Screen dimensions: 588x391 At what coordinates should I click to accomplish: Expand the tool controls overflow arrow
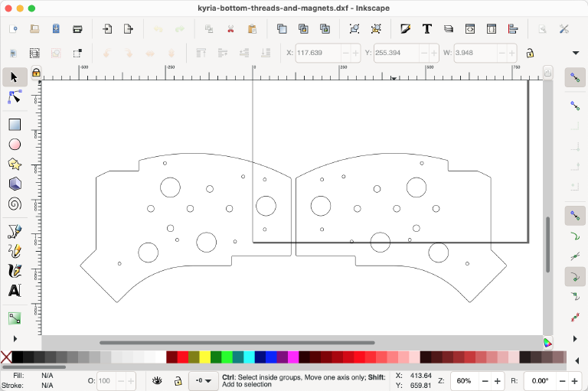point(576,53)
